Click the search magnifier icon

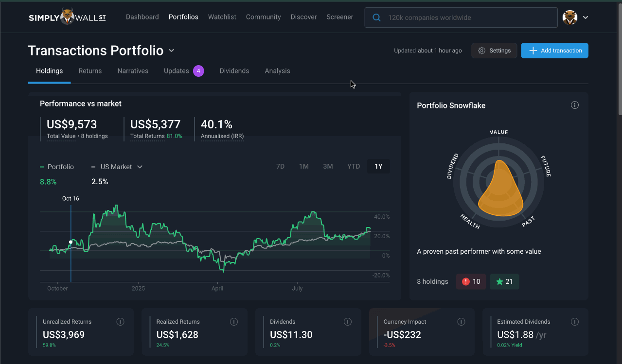pyautogui.click(x=376, y=17)
